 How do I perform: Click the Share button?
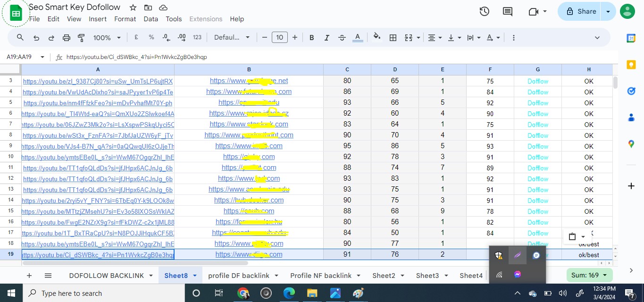click(581, 11)
